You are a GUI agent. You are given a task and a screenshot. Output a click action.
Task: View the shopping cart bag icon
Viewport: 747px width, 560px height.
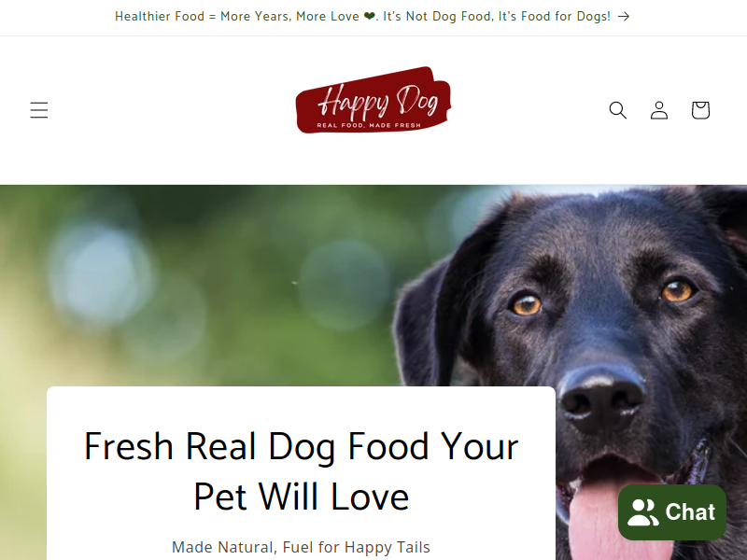(x=700, y=110)
